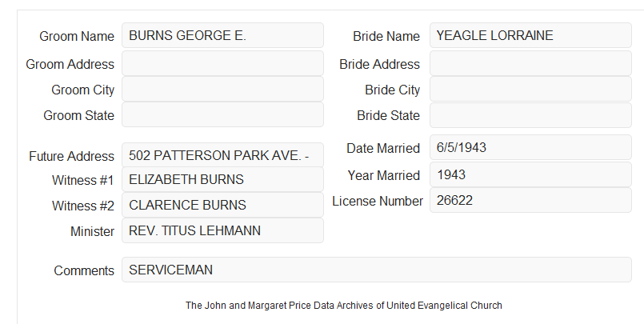Screen dimensions: 644x324
Task: Click the Groom Name field
Action: tap(222, 36)
